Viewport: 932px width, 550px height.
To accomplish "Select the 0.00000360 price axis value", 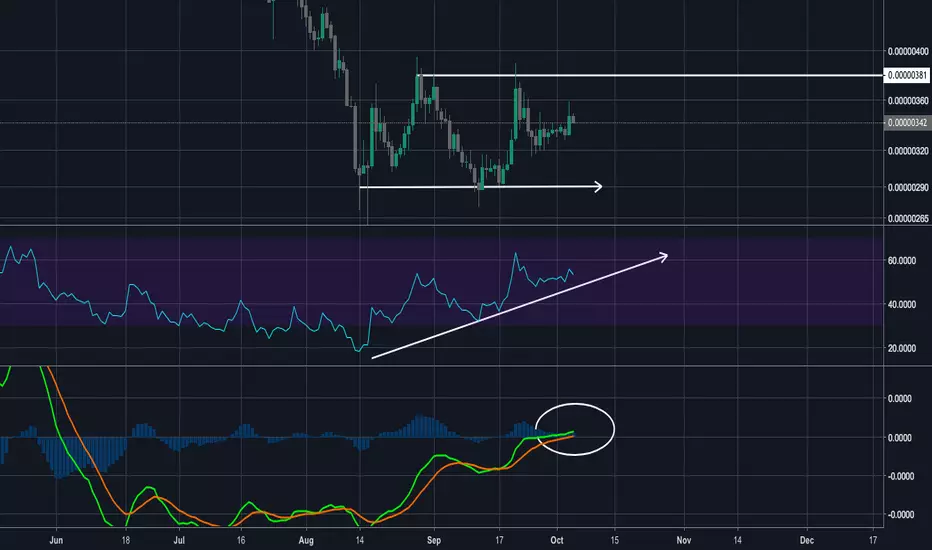I will point(908,100).
